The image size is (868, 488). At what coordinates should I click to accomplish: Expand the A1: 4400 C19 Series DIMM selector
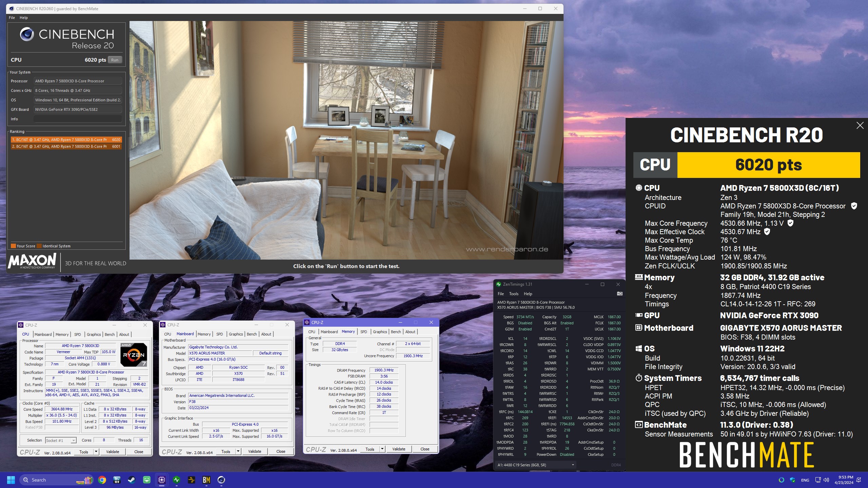tap(536, 465)
